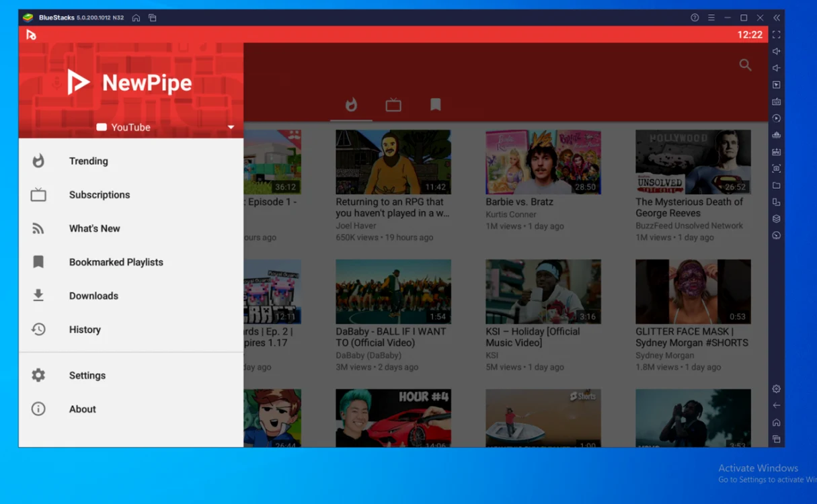Click BlueStacks cursor lock icon
The width and height of the screenshot is (817, 504).
[x=777, y=85]
